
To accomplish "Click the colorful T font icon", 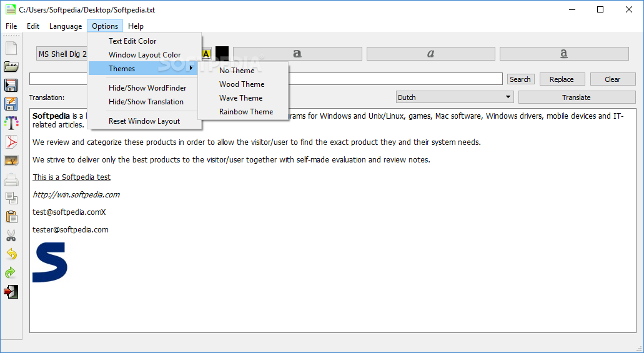I will coord(11,122).
